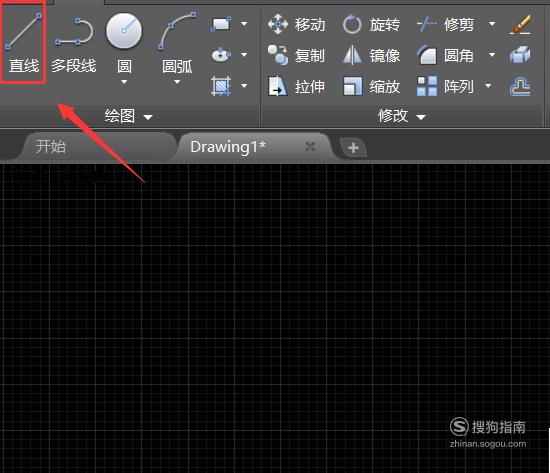Open the 圆弧 (Arc) options dropdown arrow

pos(177,82)
